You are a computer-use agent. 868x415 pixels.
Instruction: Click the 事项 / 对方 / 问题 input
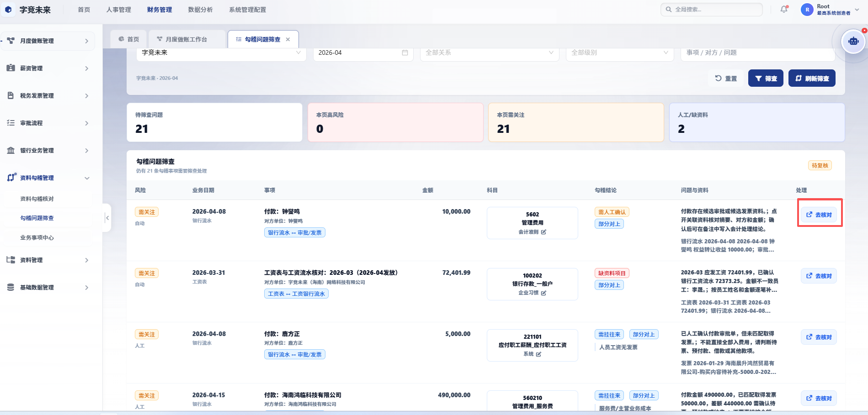click(x=758, y=53)
